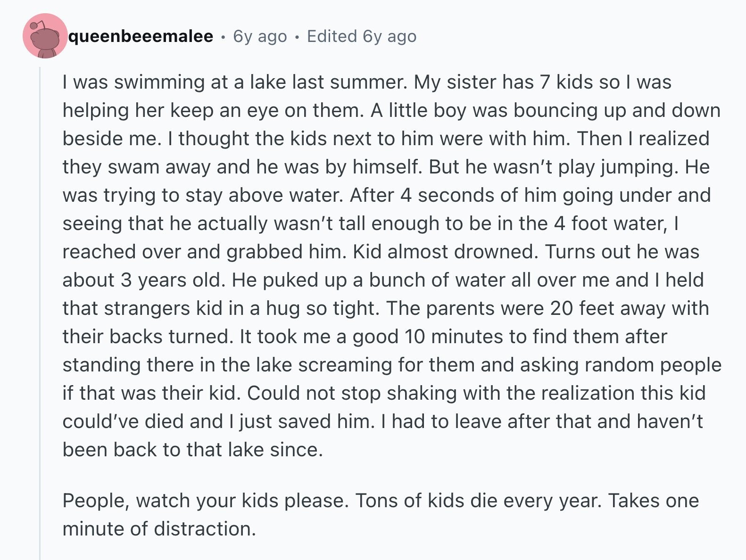Click the text "People, watch your kids please."
This screenshot has width=746, height=560.
point(206,501)
